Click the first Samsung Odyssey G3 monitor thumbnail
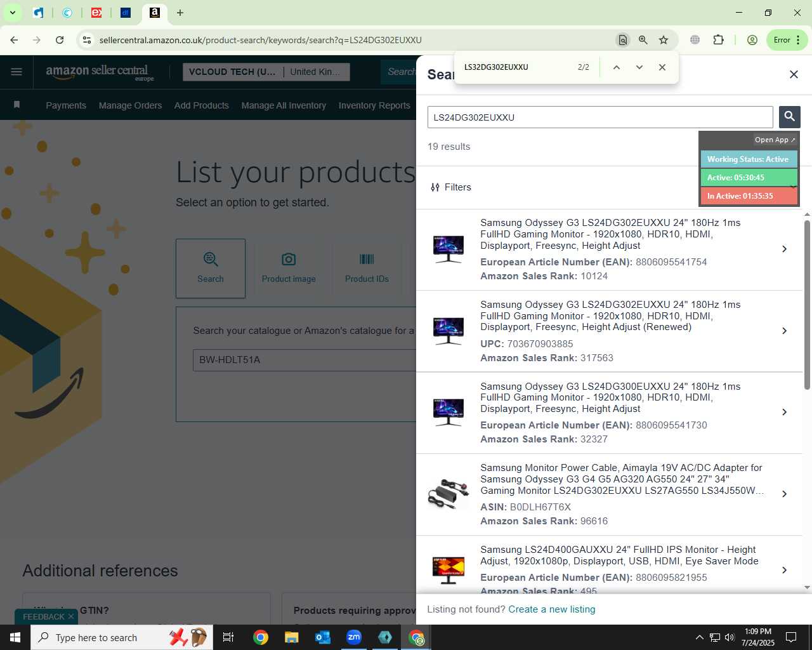 448,248
